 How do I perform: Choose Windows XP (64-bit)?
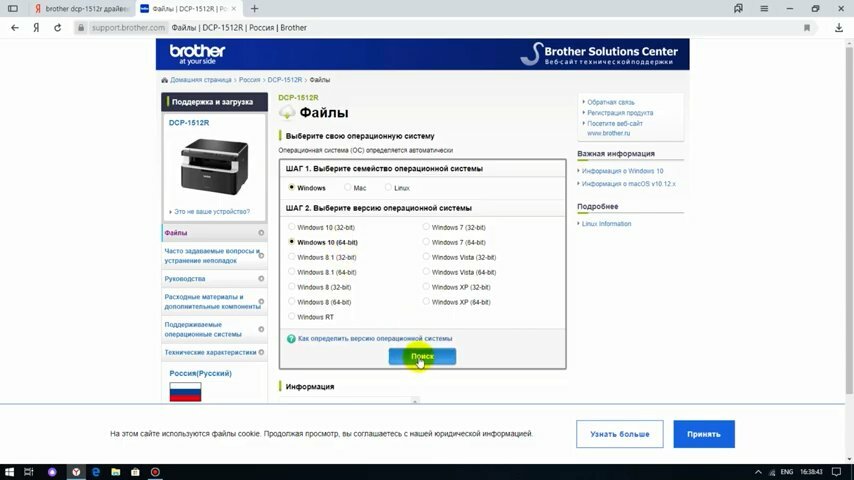pyautogui.click(x=426, y=301)
